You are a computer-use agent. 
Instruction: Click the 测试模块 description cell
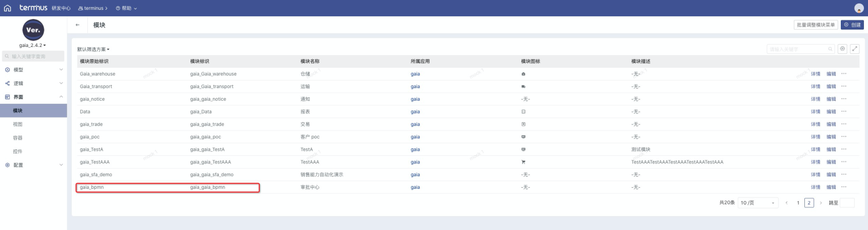[x=641, y=149]
